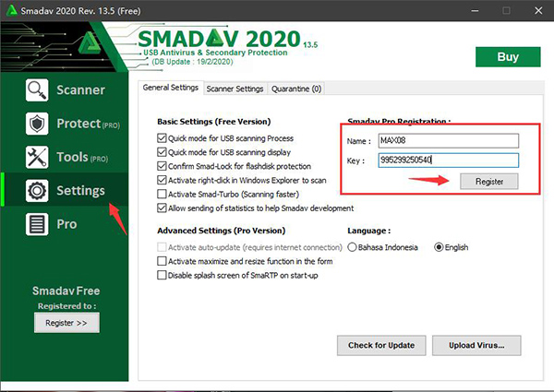
Task: Click Check for Update button
Action: (x=381, y=346)
